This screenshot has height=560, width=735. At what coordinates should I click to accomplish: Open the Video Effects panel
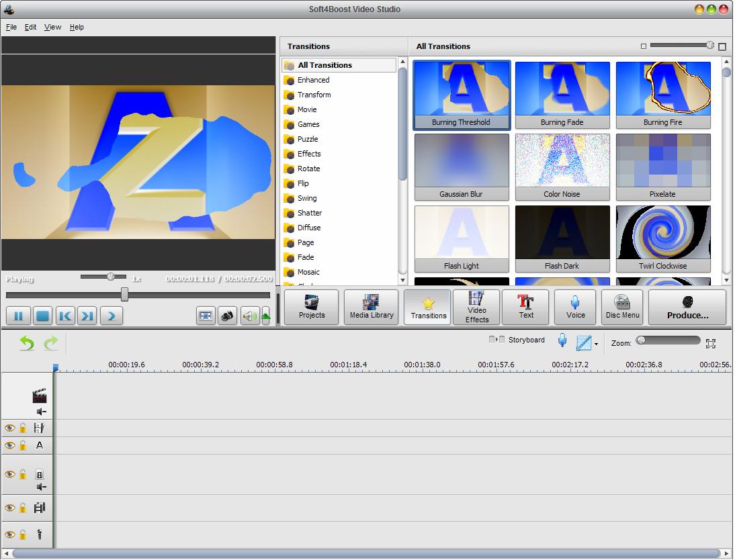pyautogui.click(x=476, y=308)
